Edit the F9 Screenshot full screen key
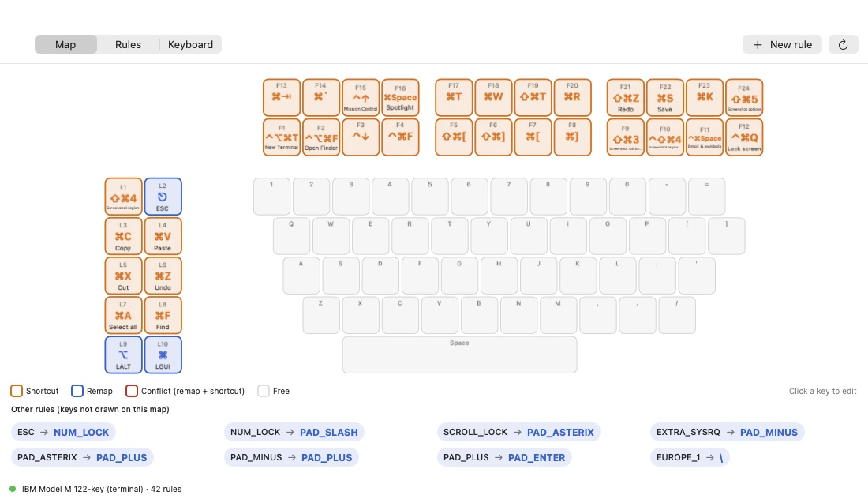868x499 pixels. click(626, 137)
